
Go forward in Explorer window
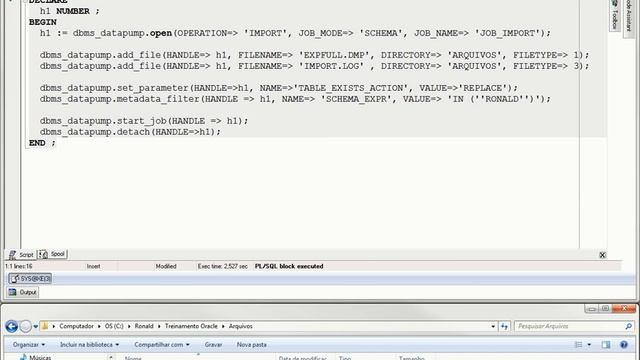(x=25, y=326)
